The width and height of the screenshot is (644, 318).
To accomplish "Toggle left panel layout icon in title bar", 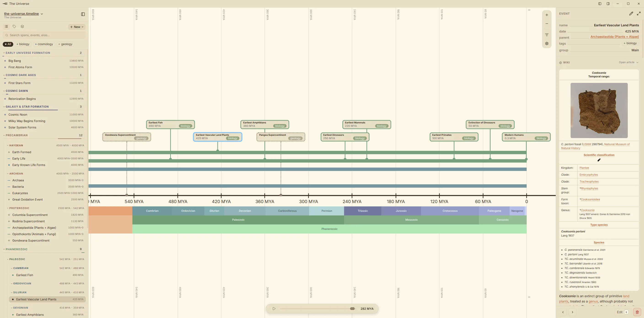I will (x=600, y=4).
